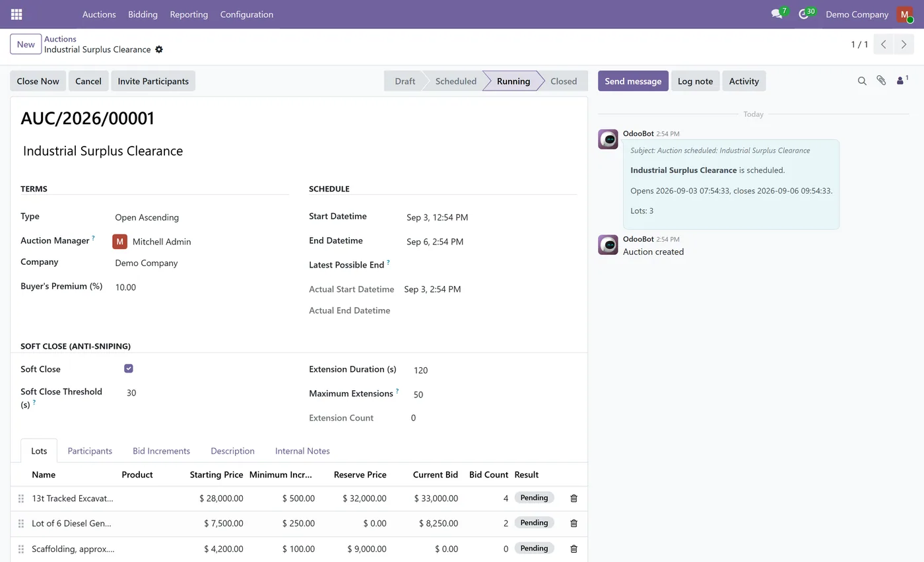The height and width of the screenshot is (562, 924).
Task: Set the status to Closed
Action: point(563,81)
